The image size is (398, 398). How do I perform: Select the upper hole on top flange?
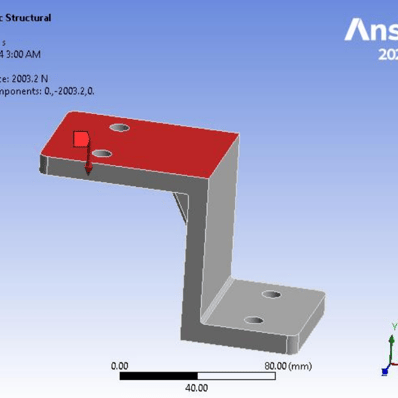tap(120, 127)
